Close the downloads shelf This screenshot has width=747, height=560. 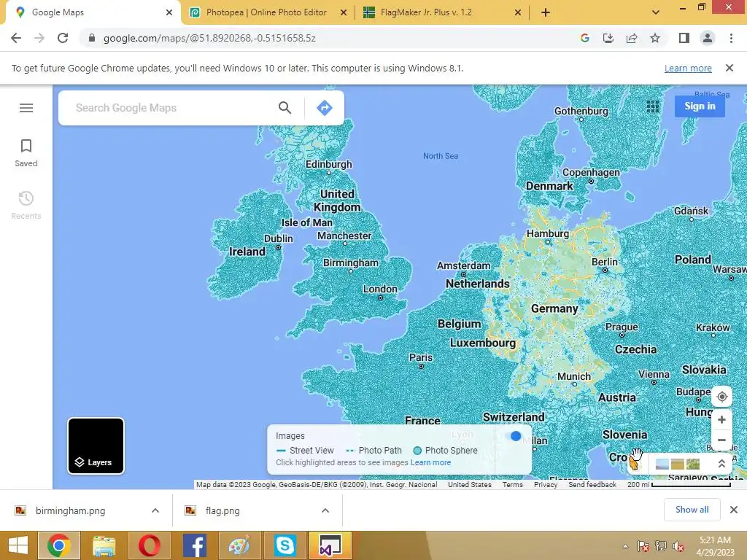tap(734, 510)
